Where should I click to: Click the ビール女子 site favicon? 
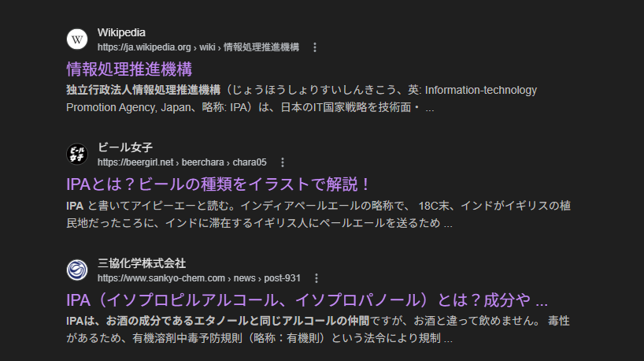(77, 154)
